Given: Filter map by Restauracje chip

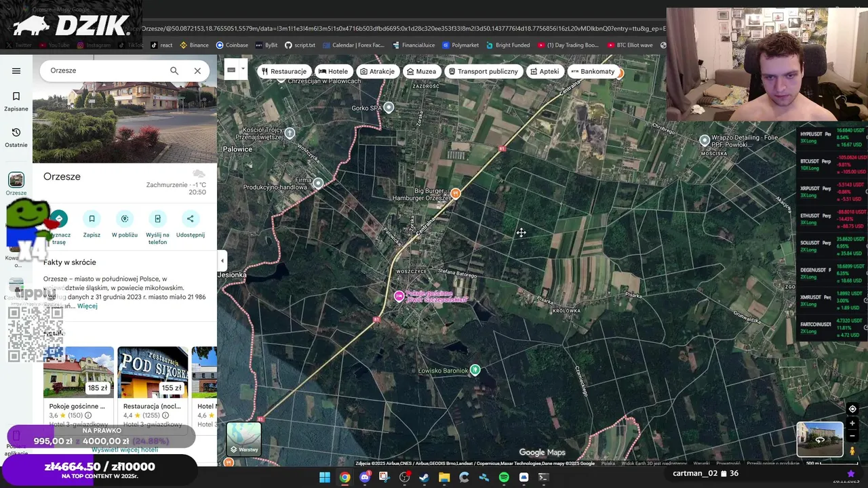Looking at the screenshot, I should pyautogui.click(x=284, y=71).
